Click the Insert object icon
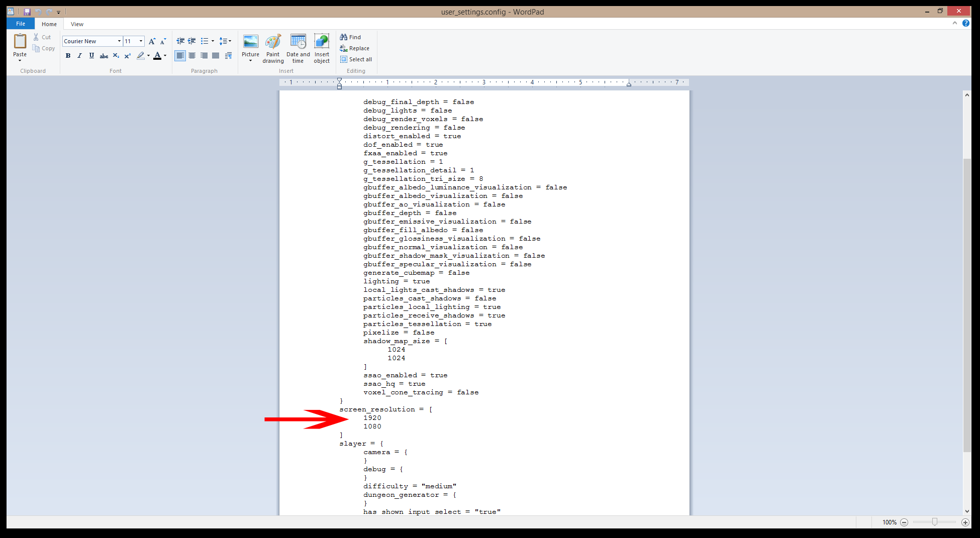Image resolution: width=980 pixels, height=538 pixels. tap(322, 41)
